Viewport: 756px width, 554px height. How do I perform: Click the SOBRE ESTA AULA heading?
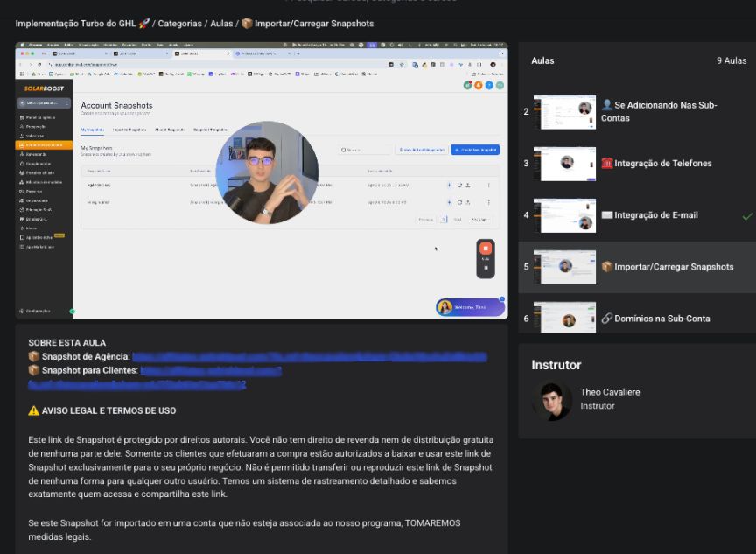67,343
